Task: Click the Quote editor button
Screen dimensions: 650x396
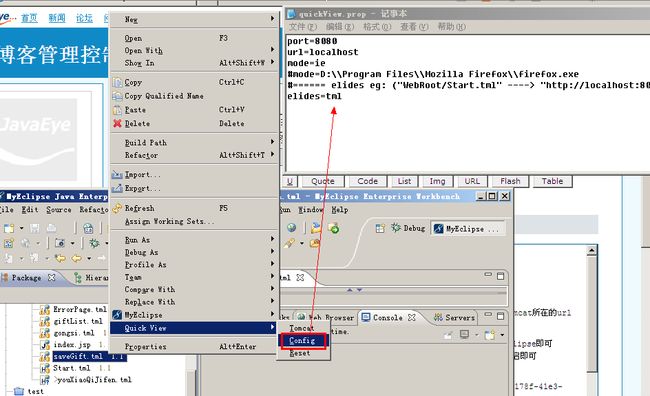Action: 323,181
